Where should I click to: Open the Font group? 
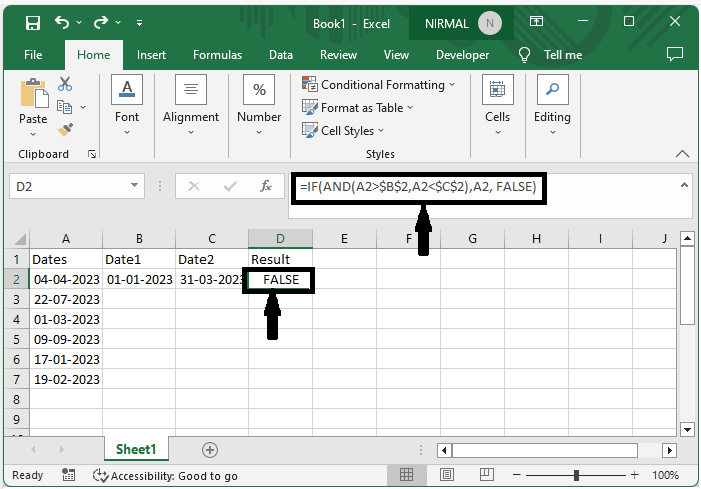(x=127, y=105)
